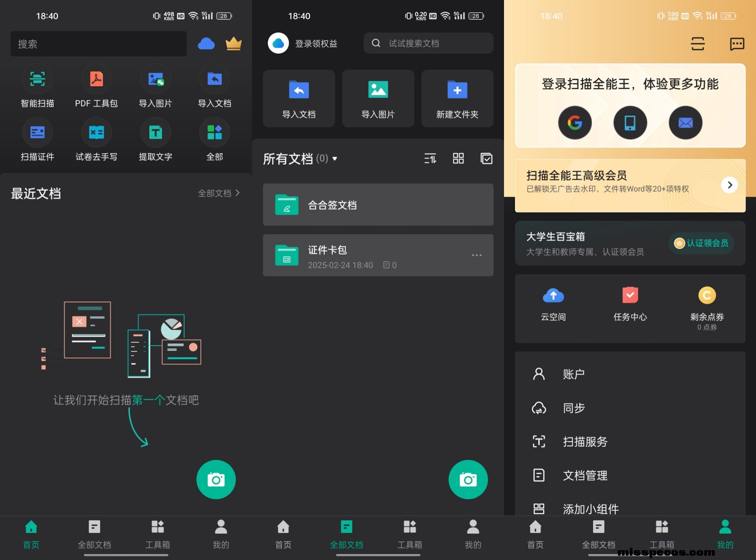Screen dimensions: 756x560
Task: View 剩余点券 remaining coupons
Action: coord(707,309)
